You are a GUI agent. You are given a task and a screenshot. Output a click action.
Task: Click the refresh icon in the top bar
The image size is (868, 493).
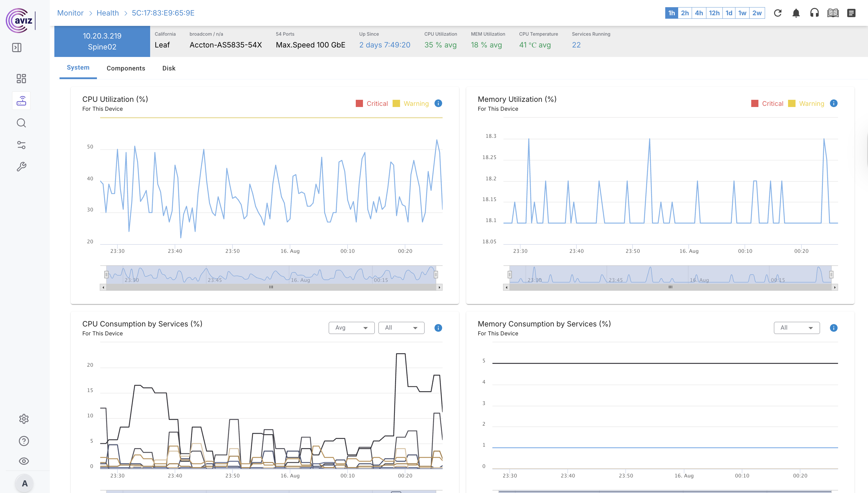(778, 13)
